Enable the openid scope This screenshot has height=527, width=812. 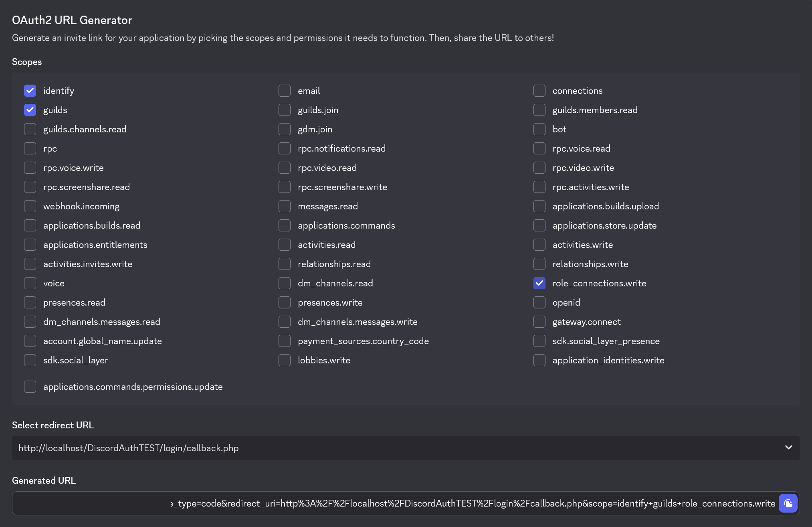[539, 302]
